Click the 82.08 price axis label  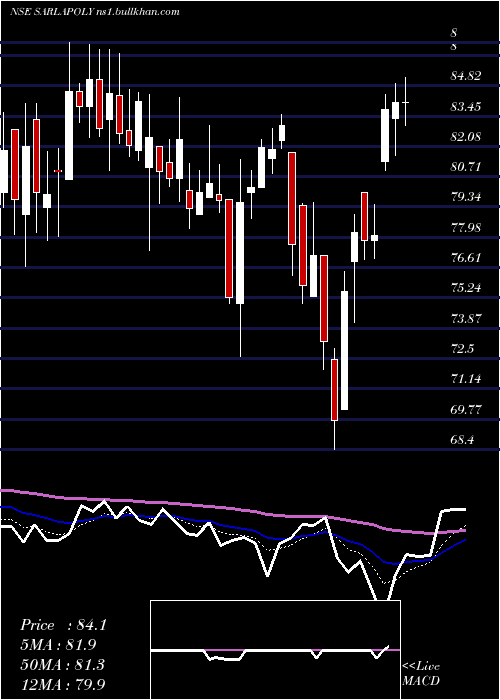[x=466, y=136]
